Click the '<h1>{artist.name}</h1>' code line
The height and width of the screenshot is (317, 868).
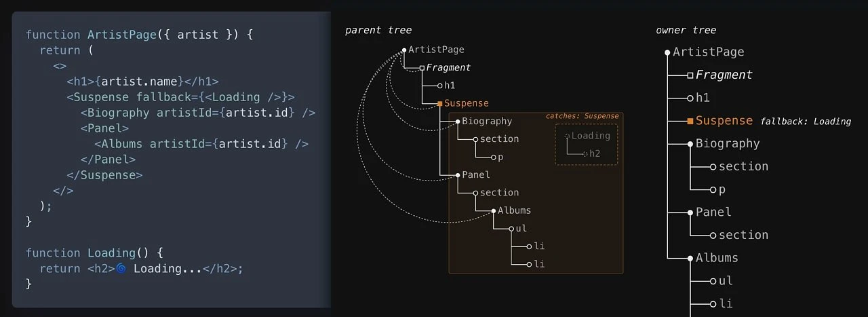[142, 81]
